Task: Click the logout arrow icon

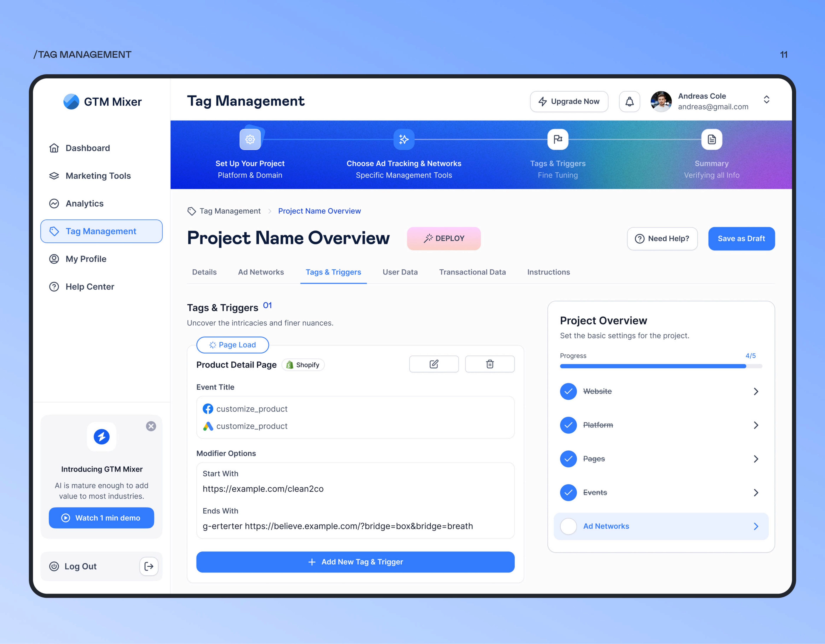Action: 149,566
